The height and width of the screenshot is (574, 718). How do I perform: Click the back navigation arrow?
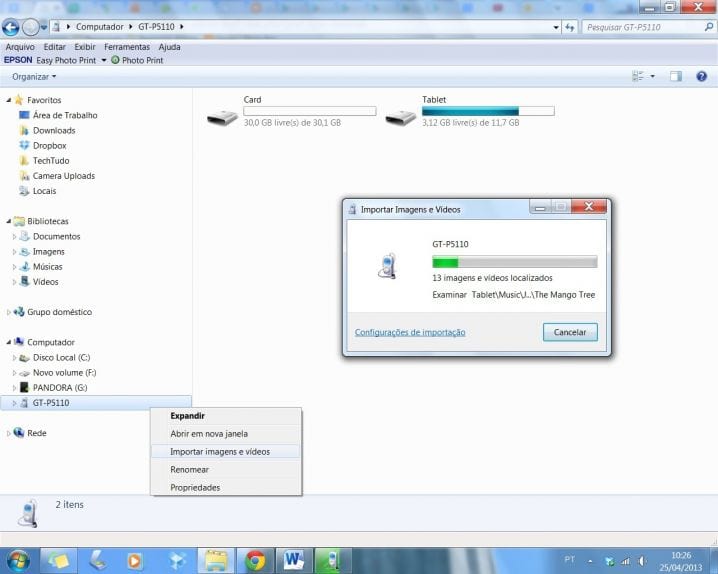coord(11,27)
